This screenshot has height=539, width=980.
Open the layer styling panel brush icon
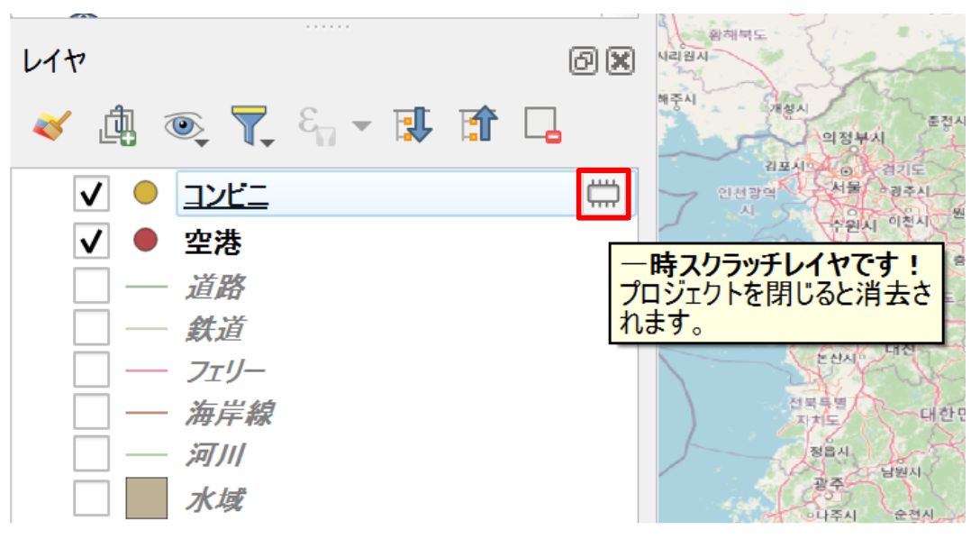(52, 125)
